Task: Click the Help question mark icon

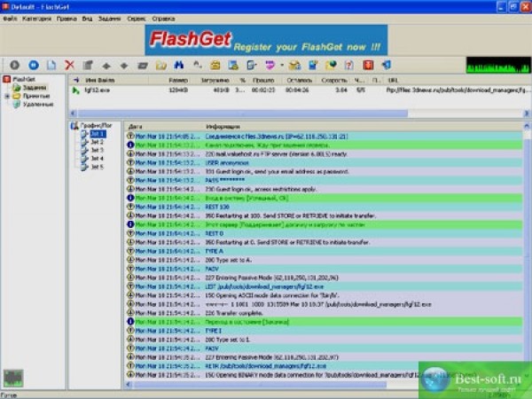Action: pos(348,65)
